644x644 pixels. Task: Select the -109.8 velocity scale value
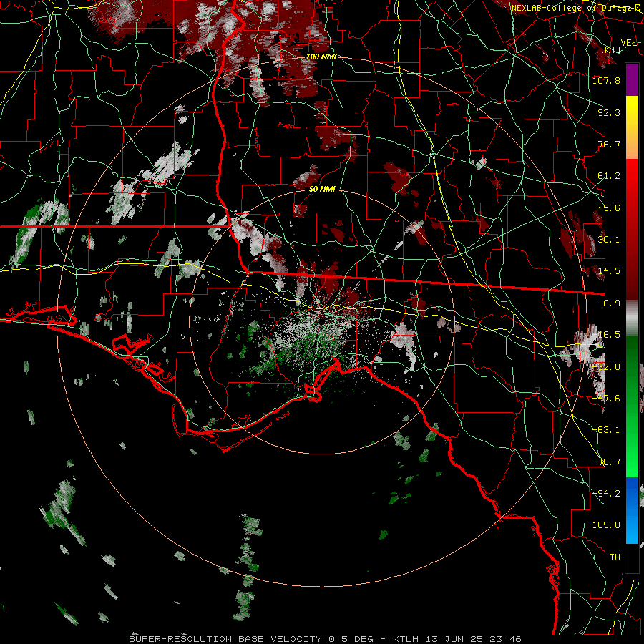tap(603, 525)
